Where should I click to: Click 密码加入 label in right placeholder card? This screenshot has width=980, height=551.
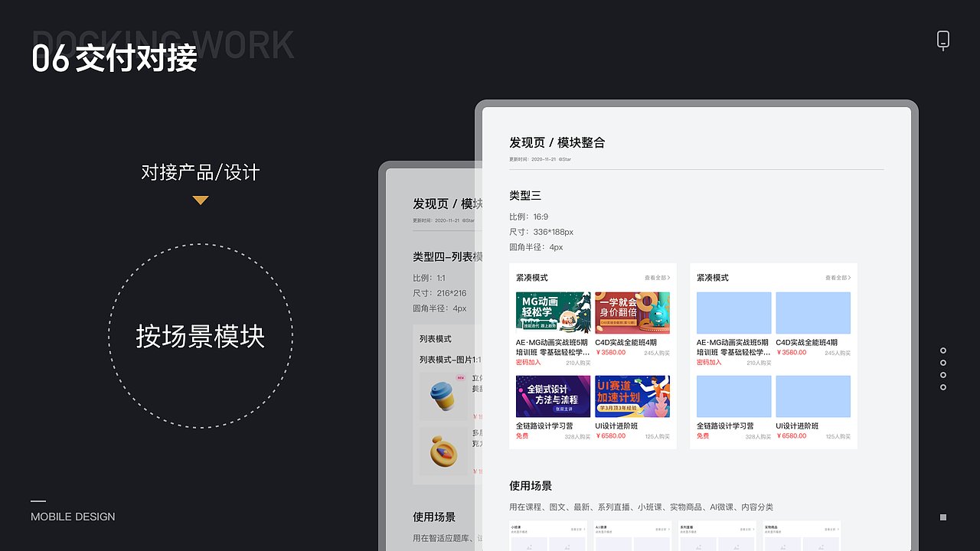click(709, 363)
